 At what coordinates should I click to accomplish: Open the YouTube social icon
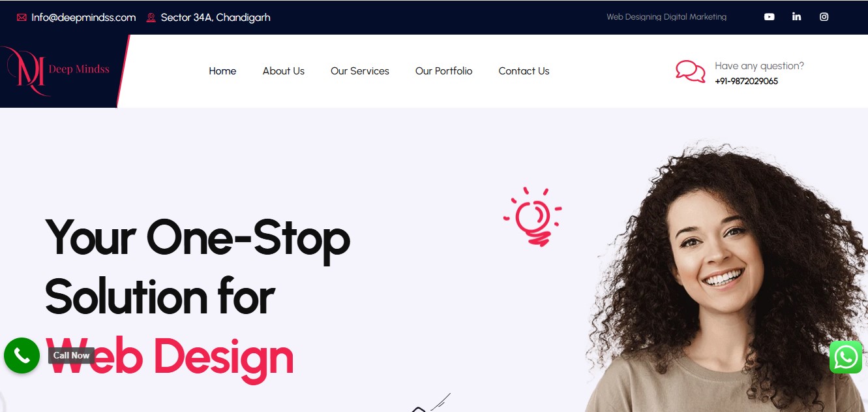[x=770, y=17]
